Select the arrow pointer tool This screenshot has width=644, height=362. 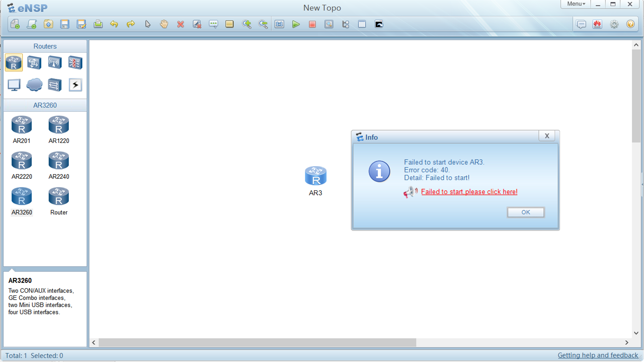tap(147, 24)
